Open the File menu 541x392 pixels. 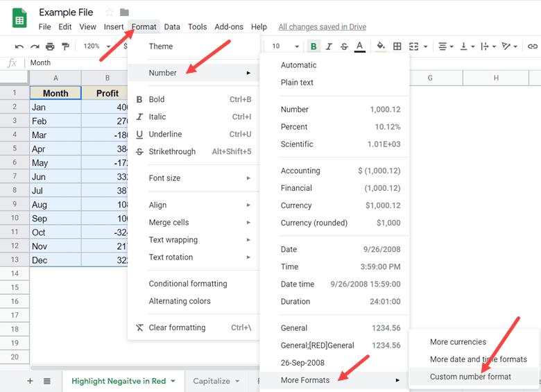[44, 27]
